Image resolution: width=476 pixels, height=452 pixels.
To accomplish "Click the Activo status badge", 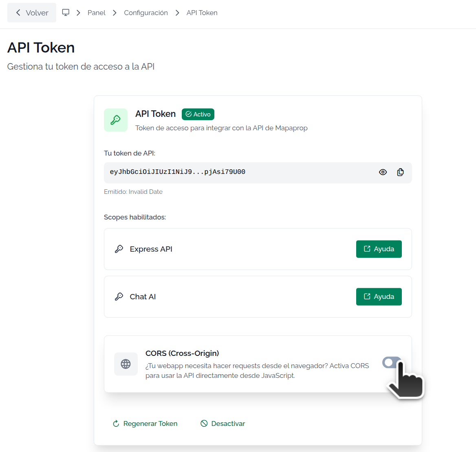I will 198,114.
